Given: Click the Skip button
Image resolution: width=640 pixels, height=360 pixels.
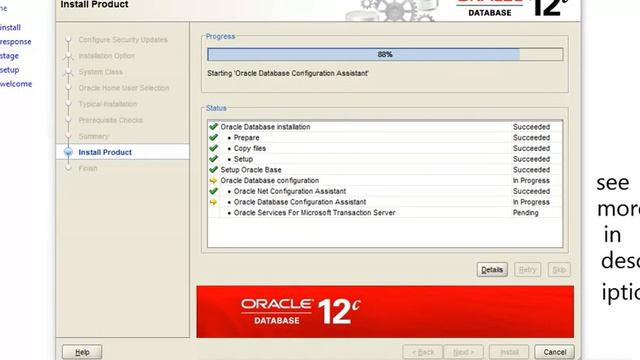Looking at the screenshot, I should [x=559, y=269].
